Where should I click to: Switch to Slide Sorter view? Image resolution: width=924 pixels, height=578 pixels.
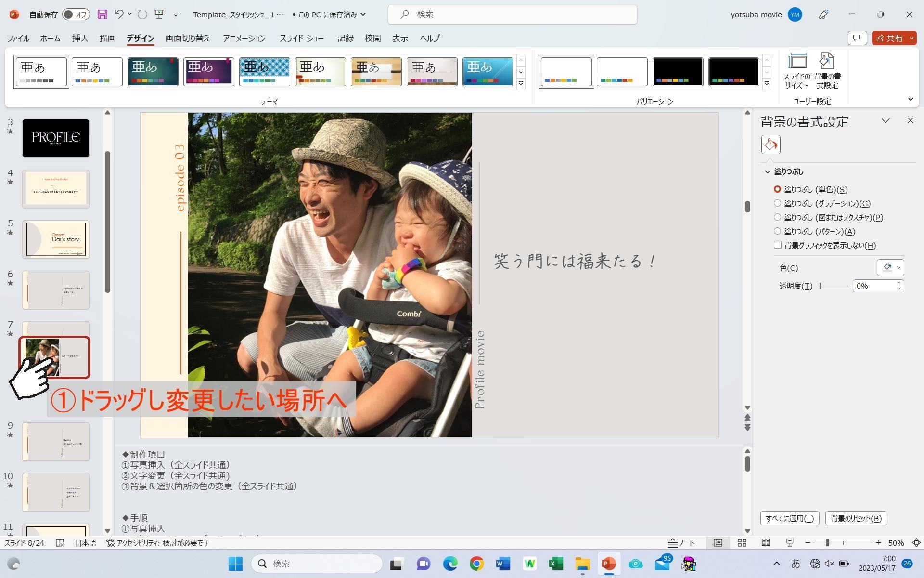click(742, 543)
